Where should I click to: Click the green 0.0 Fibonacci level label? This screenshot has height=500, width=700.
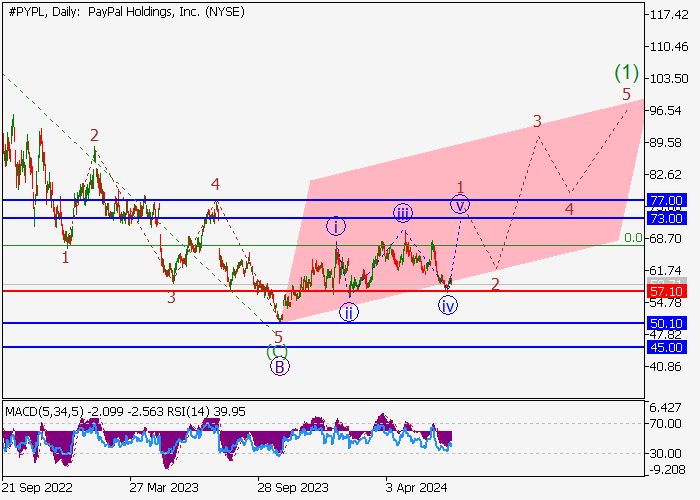point(633,238)
